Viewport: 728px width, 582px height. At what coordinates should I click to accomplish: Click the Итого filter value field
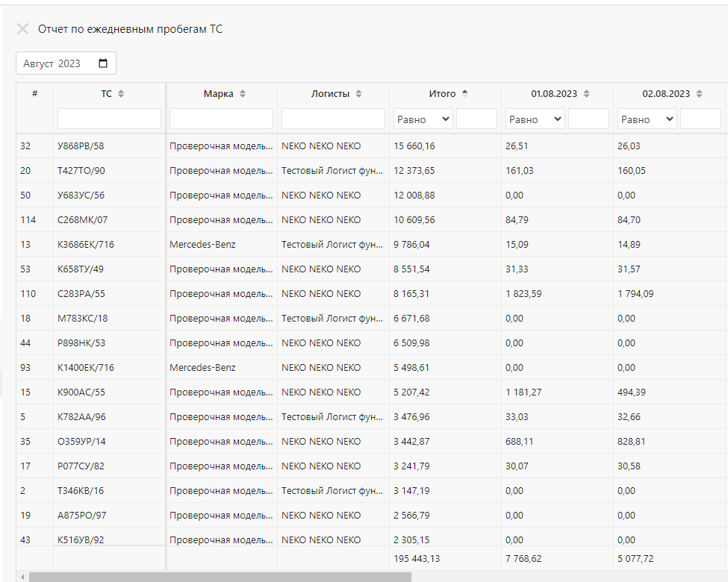[x=477, y=119]
